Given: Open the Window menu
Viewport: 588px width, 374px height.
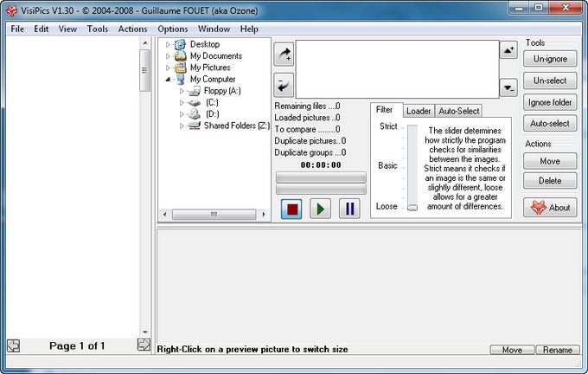Looking at the screenshot, I should (214, 29).
